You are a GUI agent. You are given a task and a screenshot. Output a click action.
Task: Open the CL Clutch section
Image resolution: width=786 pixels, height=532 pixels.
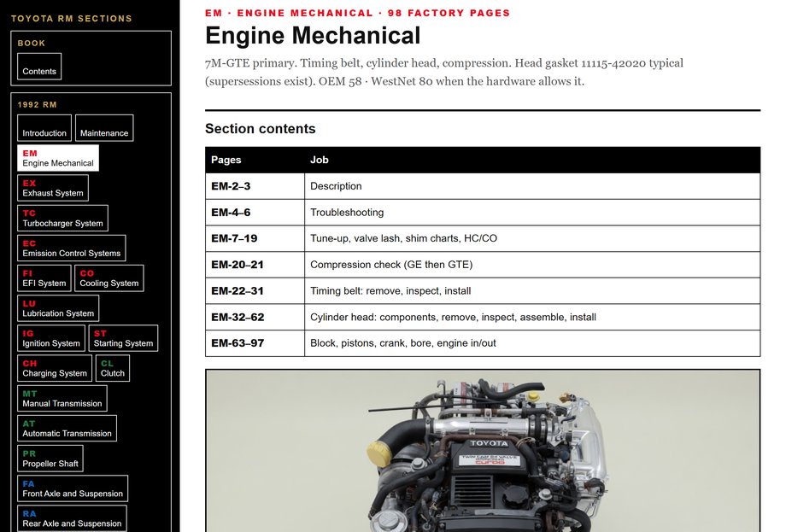point(113,368)
